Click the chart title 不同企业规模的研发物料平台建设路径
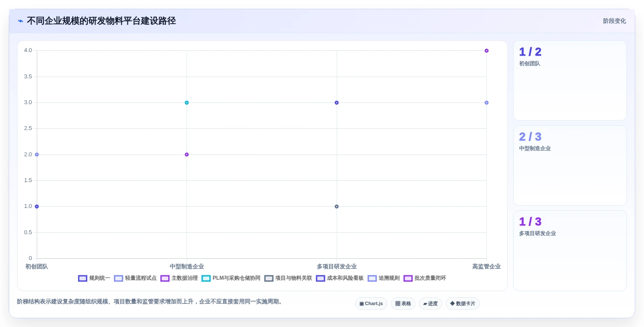644x327 pixels. pos(102,21)
